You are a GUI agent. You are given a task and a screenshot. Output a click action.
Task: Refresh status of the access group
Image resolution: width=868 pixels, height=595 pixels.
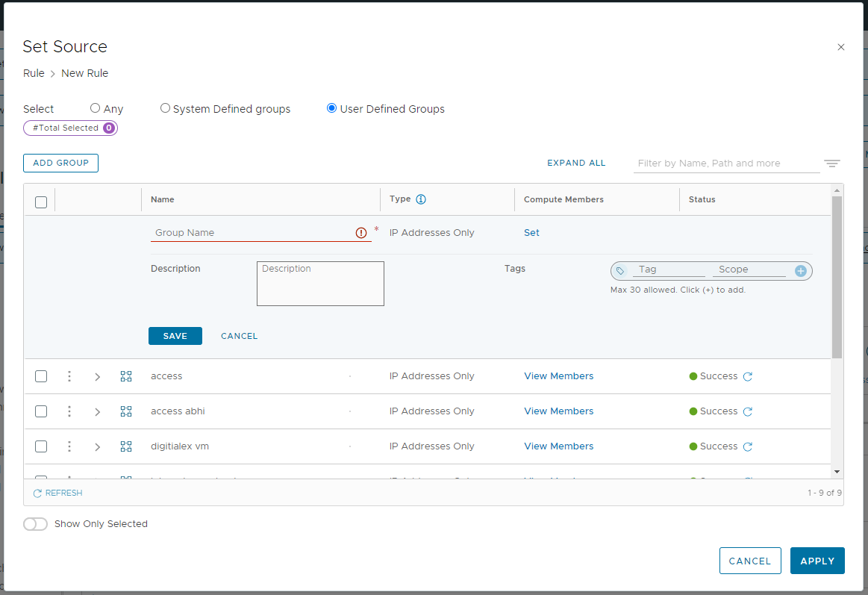[x=748, y=377]
